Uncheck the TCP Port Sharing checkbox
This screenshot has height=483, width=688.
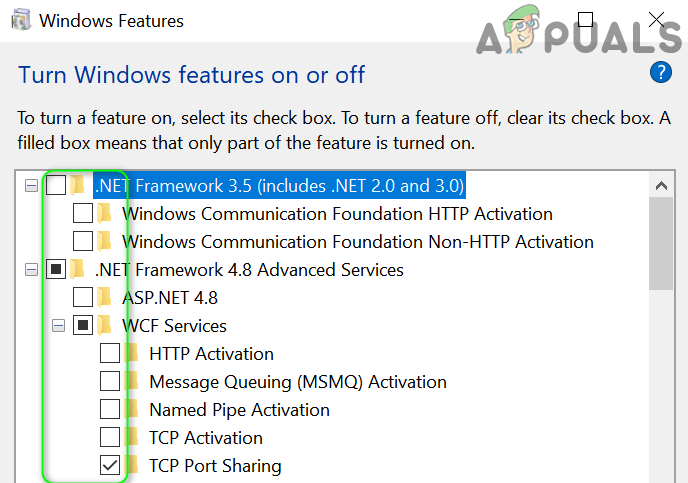coord(110,465)
